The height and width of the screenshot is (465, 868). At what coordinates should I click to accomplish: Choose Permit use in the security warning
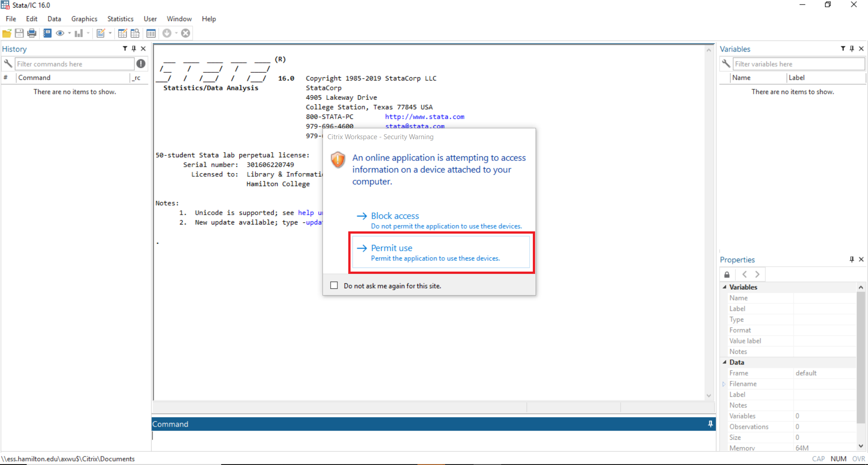441,252
